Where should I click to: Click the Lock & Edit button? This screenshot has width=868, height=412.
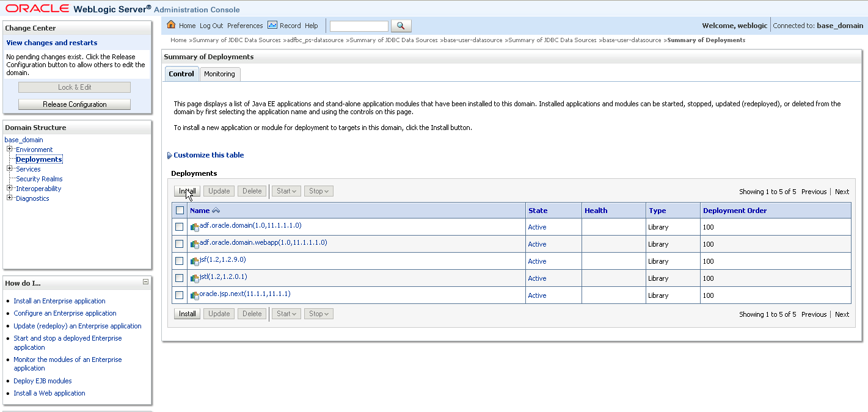75,87
